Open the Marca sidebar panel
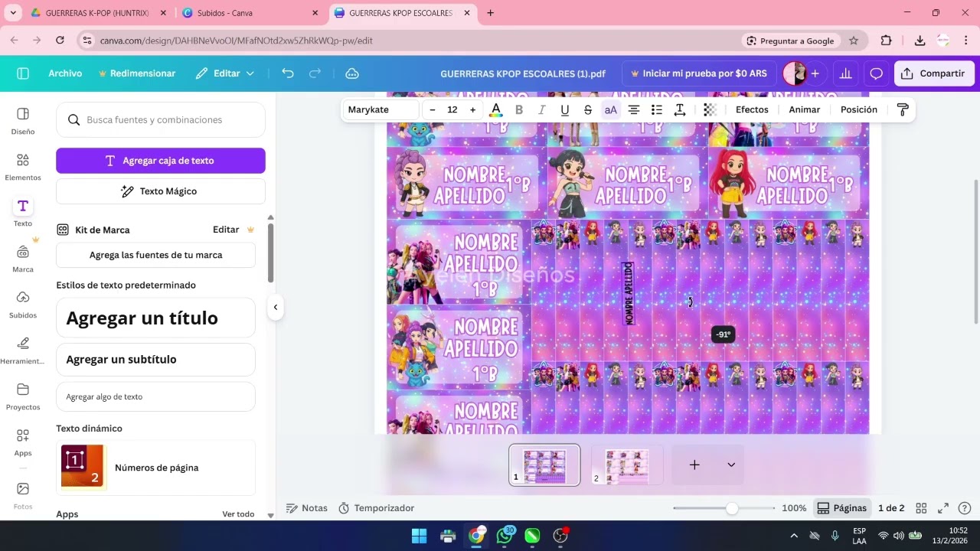Screen dimensions: 980x551 point(23,259)
